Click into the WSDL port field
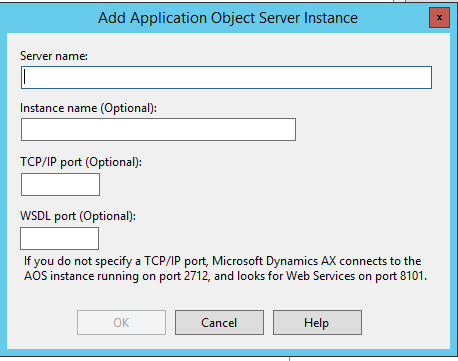 (x=60, y=238)
